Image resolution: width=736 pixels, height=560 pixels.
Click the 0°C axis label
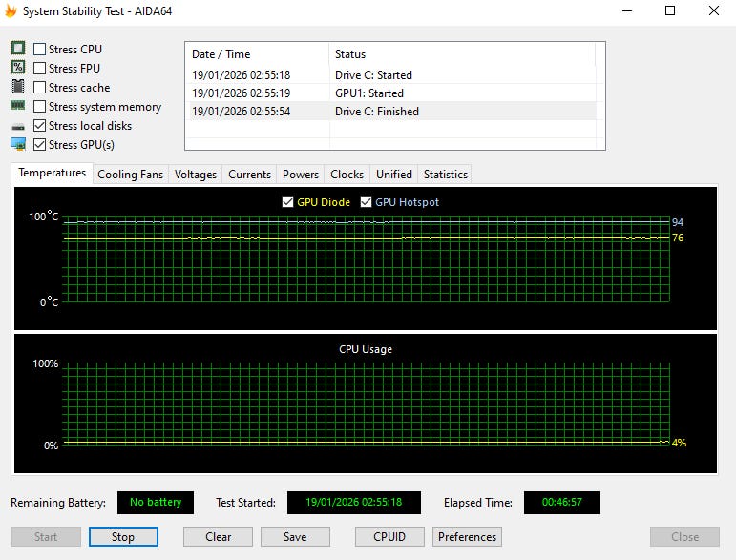pyautogui.click(x=50, y=302)
